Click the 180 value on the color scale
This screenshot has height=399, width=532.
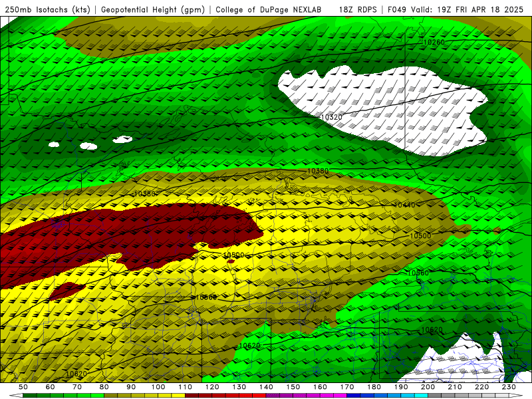tap(374, 387)
